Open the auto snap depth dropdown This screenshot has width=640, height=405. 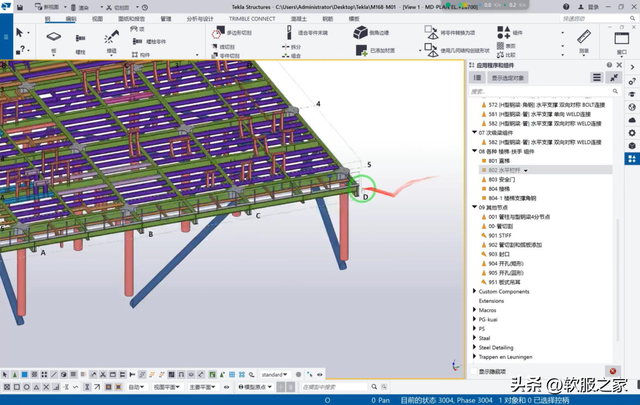136,387
